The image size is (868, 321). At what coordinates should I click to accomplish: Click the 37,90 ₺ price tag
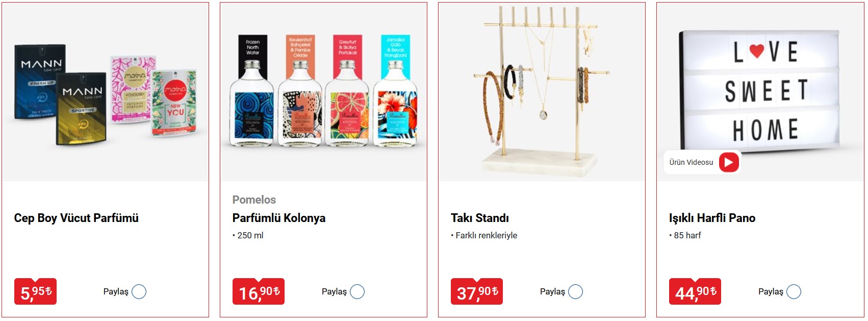click(x=477, y=292)
